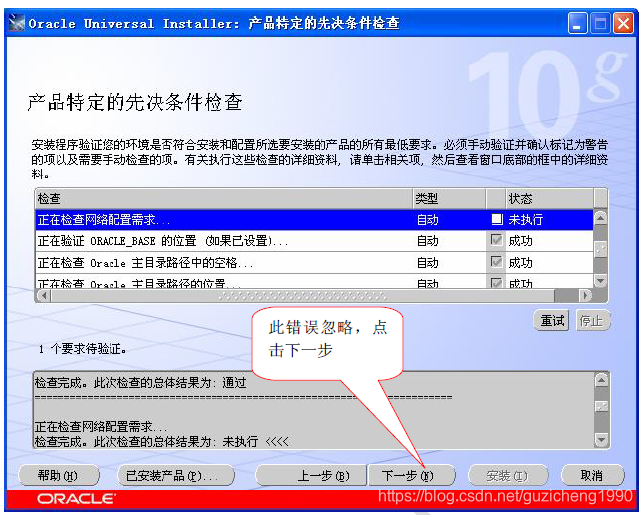
Task: Open 帮助(H) help button
Action: (x=59, y=476)
